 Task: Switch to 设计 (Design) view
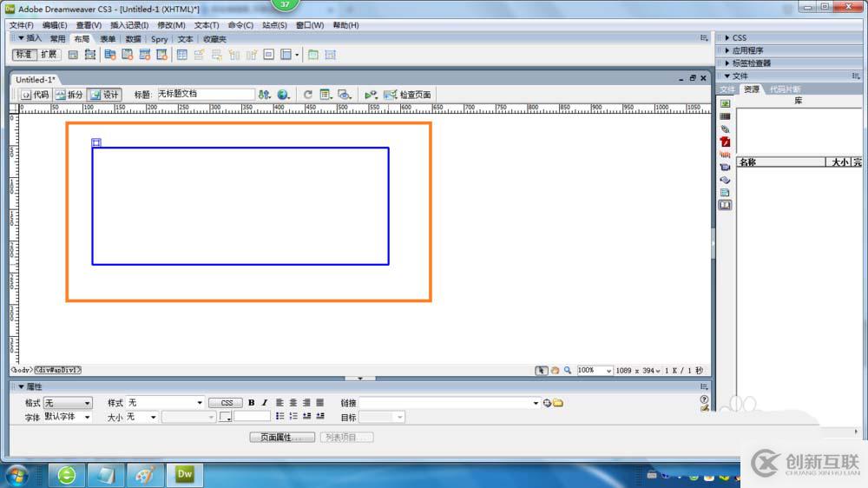click(x=105, y=95)
